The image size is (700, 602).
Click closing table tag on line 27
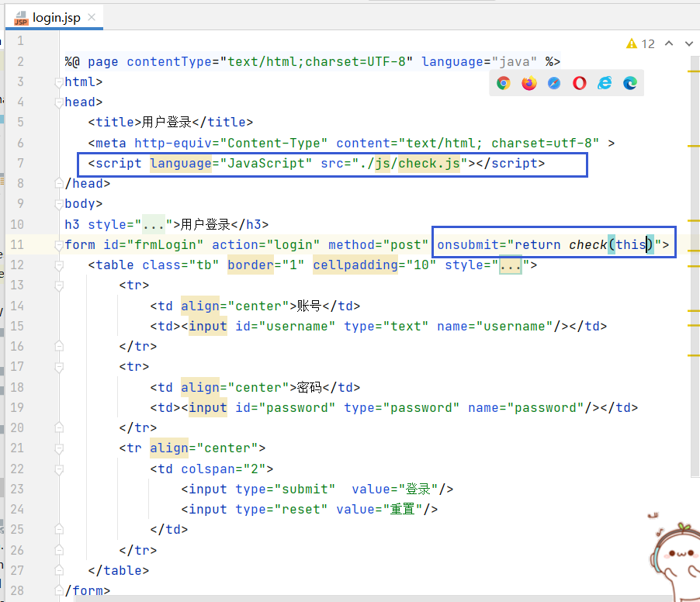point(118,570)
